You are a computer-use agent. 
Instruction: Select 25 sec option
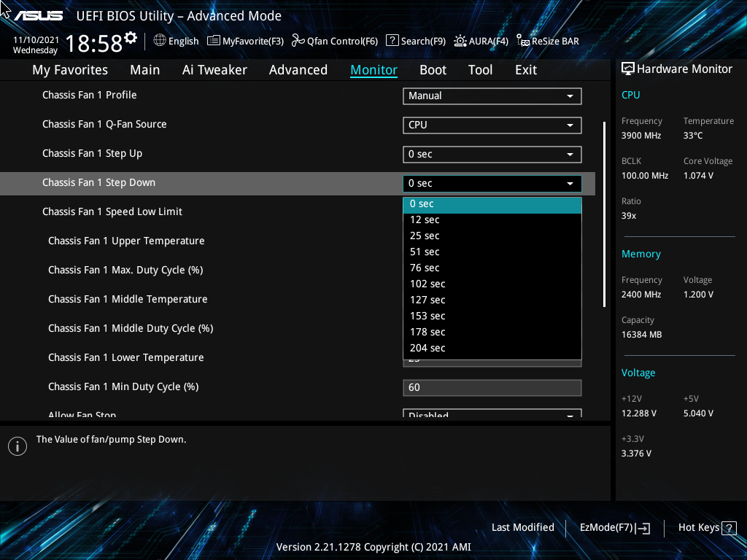(492, 236)
